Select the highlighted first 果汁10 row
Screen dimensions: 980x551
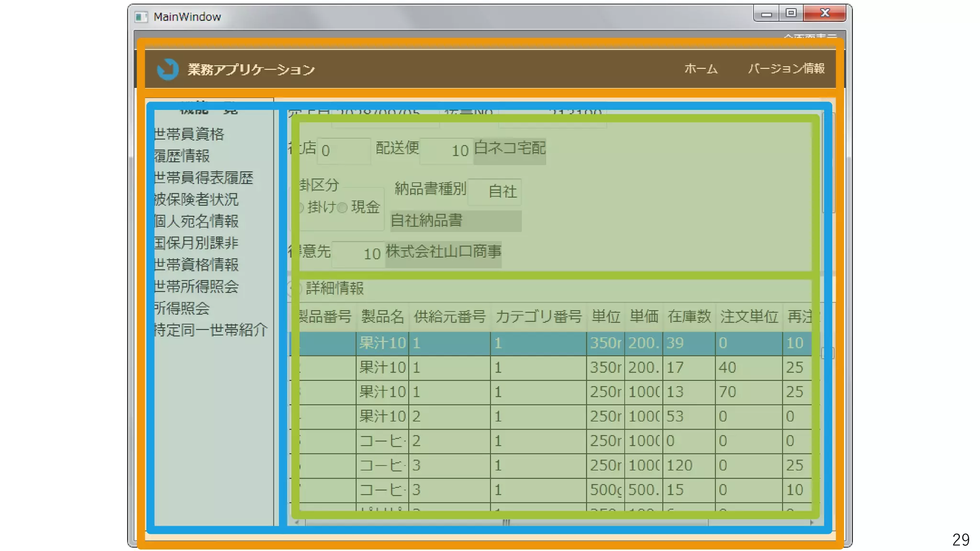(382, 343)
